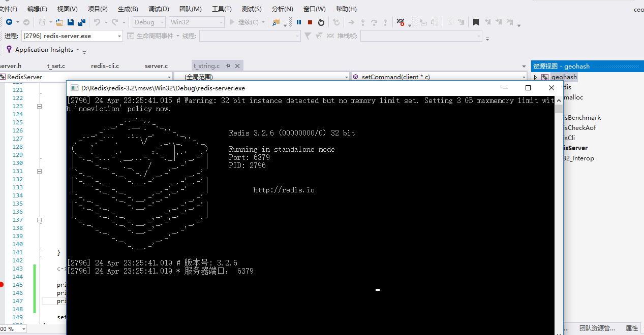Switch to the 团队资源管理 panel tab
The width and height of the screenshot is (644, 335).
click(597, 328)
